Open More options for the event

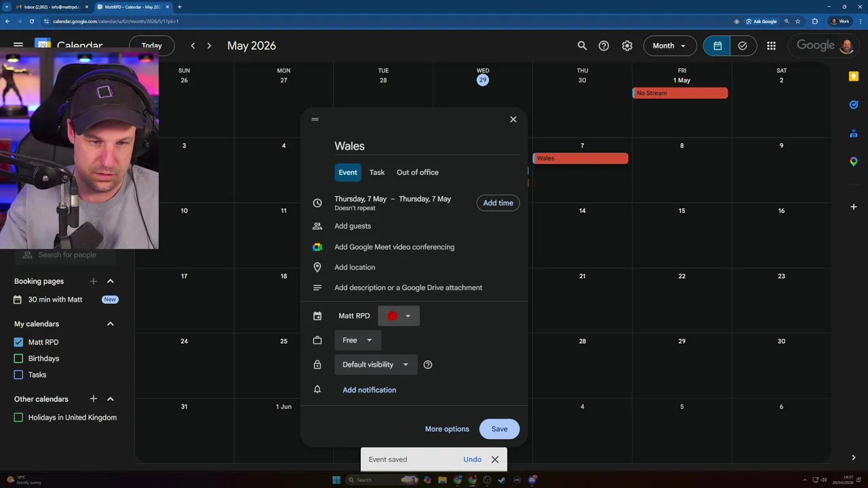(x=447, y=429)
